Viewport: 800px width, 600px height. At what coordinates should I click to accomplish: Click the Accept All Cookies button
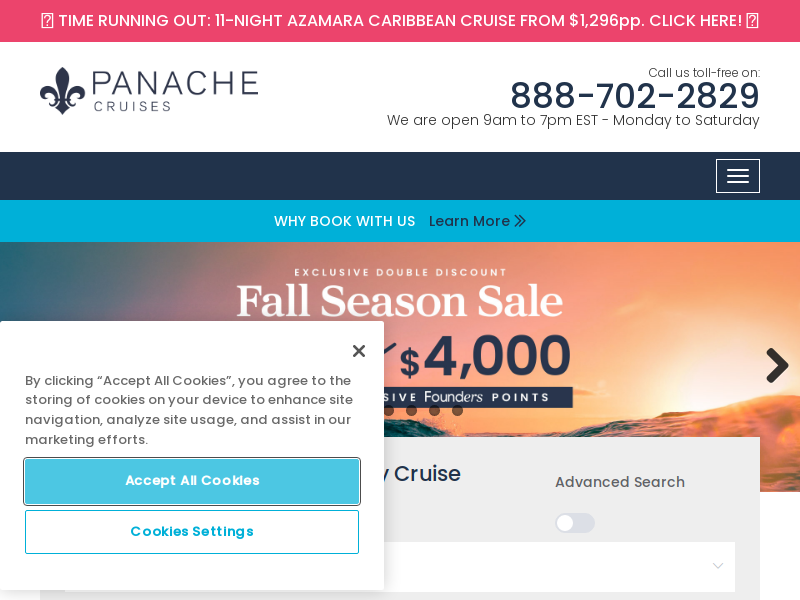point(192,481)
